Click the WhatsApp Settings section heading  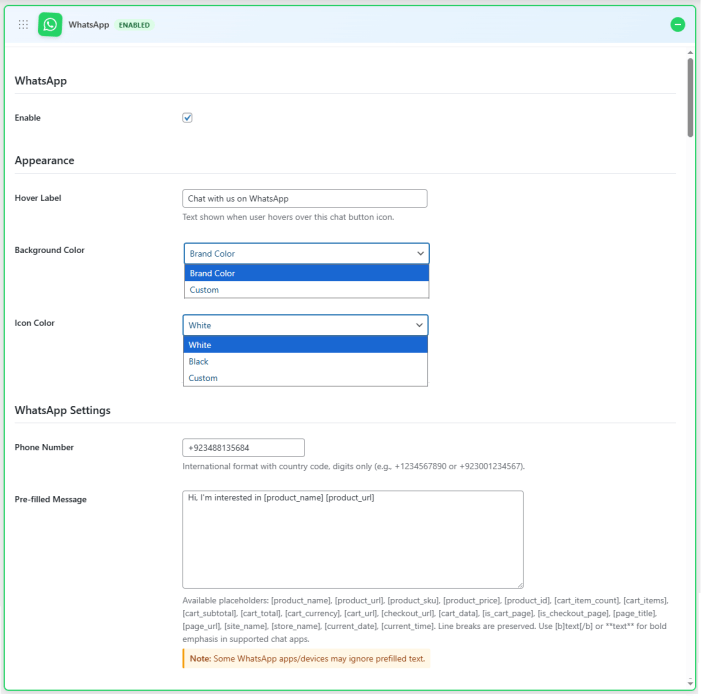63,411
